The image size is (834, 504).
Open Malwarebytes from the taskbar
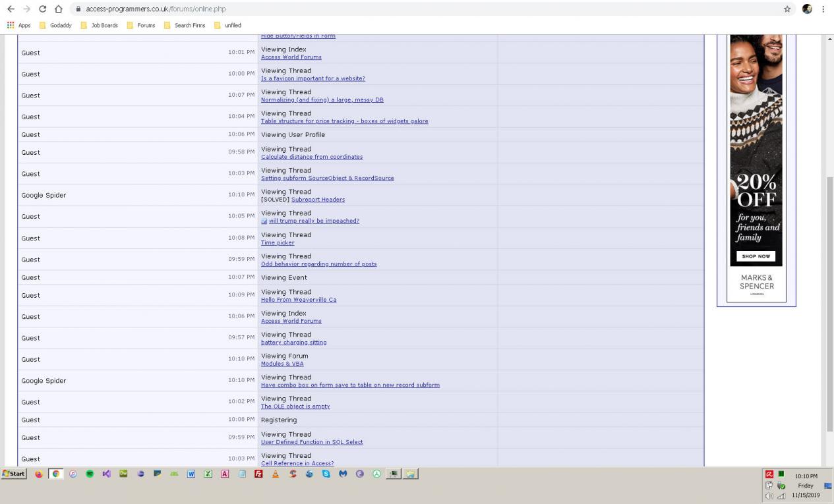(x=343, y=474)
